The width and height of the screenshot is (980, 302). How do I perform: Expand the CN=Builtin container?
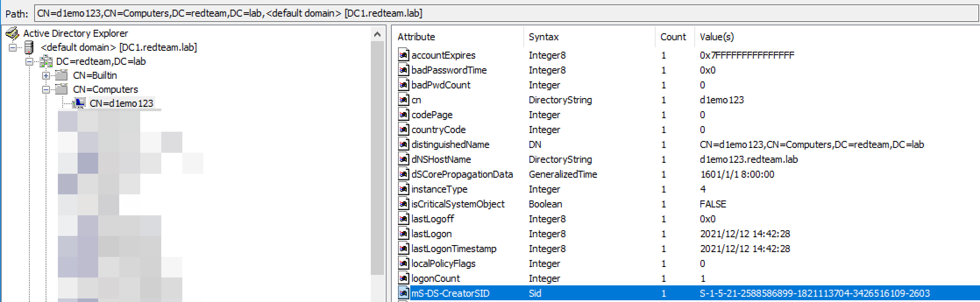pos(46,75)
